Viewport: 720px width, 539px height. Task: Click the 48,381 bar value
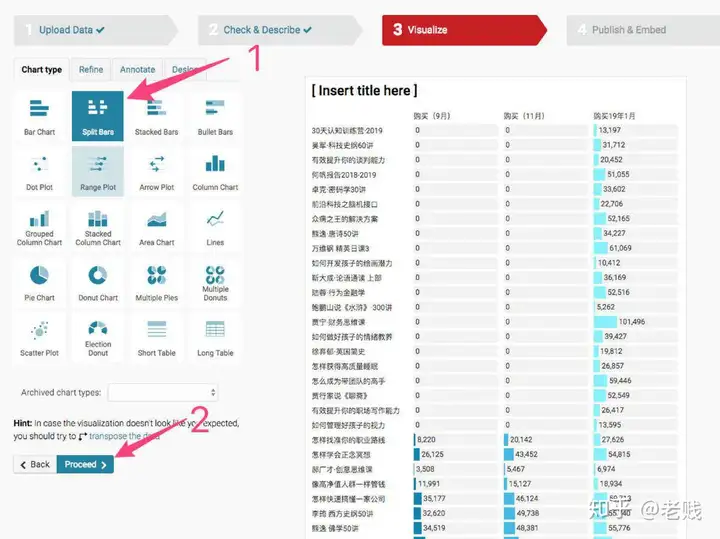527,528
